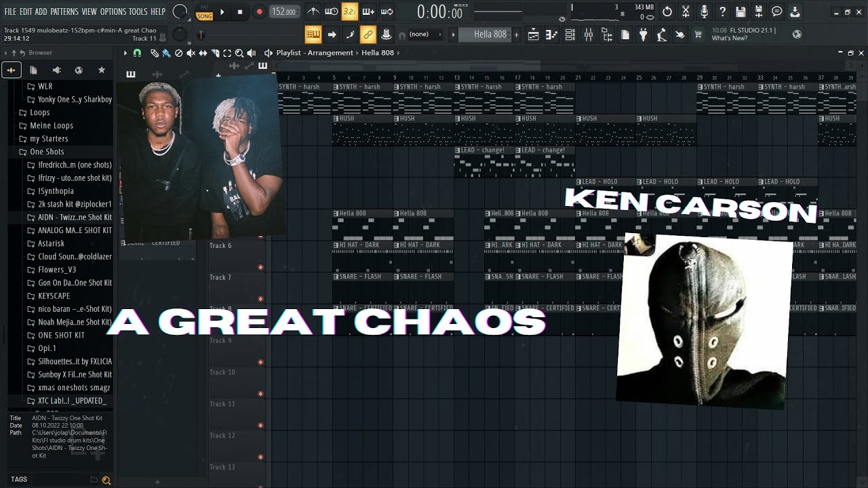This screenshot has height=488, width=868.
Task: Select the playlist paint brush tool
Action: click(x=166, y=53)
